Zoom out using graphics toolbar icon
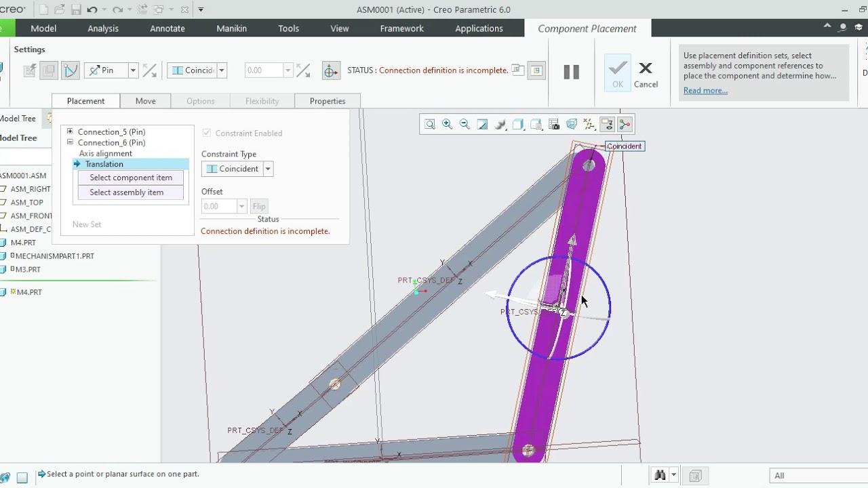Image resolution: width=868 pixels, height=488 pixels. [x=465, y=124]
